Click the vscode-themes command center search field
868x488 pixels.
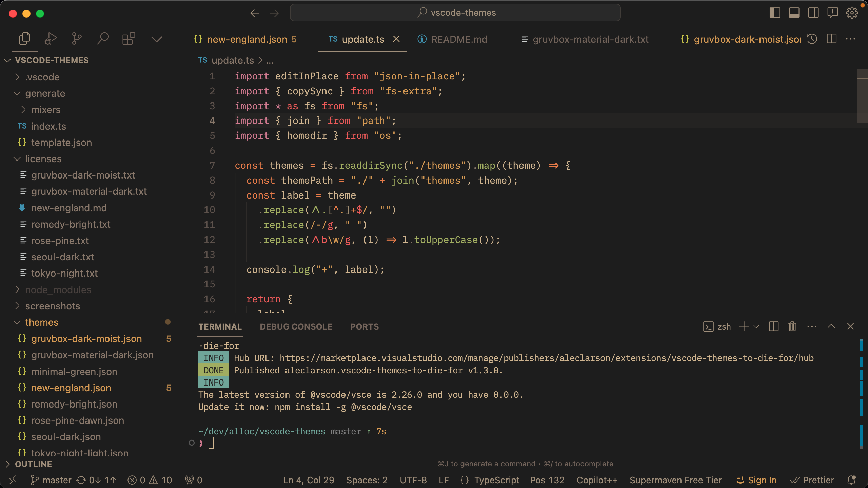pyautogui.click(x=455, y=13)
